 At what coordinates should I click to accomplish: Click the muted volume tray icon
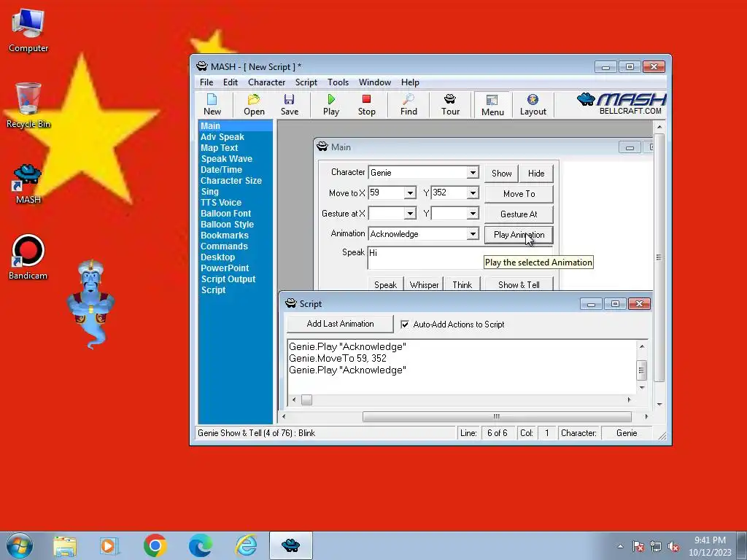click(673, 547)
